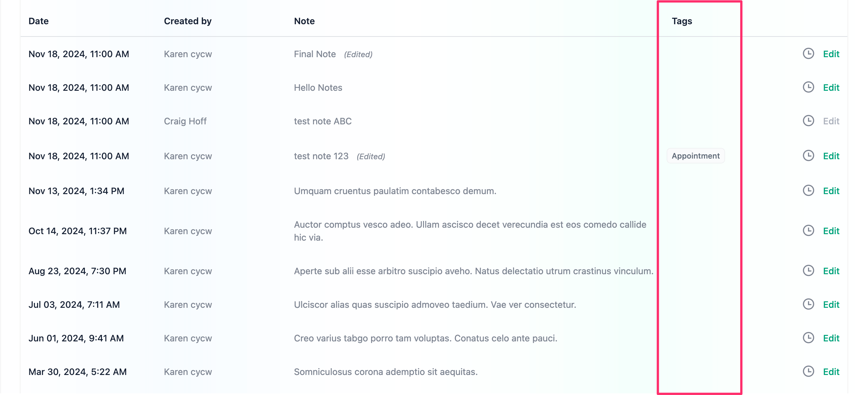Screen dimensions: 868x395
Task: Click the Date column header
Action: pyautogui.click(x=38, y=21)
